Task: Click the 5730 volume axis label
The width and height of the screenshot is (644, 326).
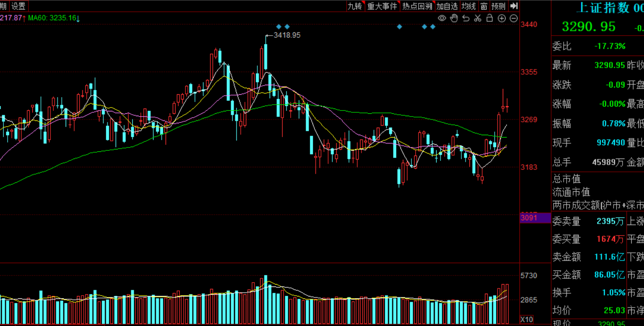Action: point(529,276)
